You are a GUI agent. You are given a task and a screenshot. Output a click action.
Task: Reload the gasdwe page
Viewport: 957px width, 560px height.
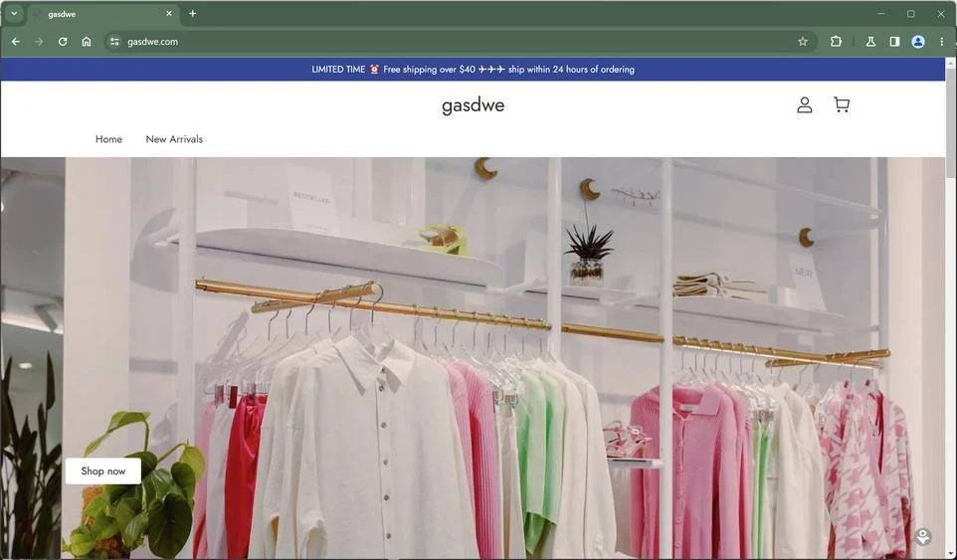pyautogui.click(x=63, y=42)
